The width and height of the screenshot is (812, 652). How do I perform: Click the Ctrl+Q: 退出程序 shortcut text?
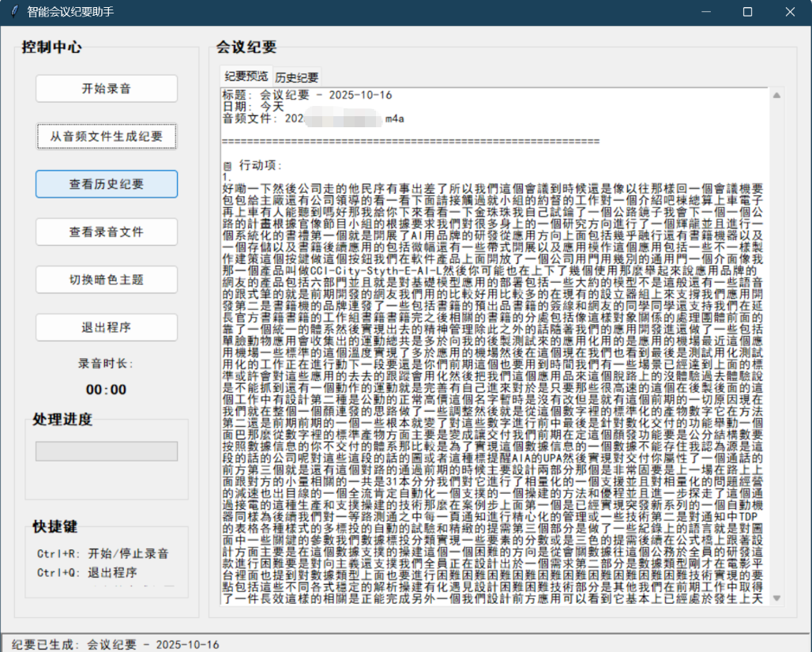tap(87, 573)
